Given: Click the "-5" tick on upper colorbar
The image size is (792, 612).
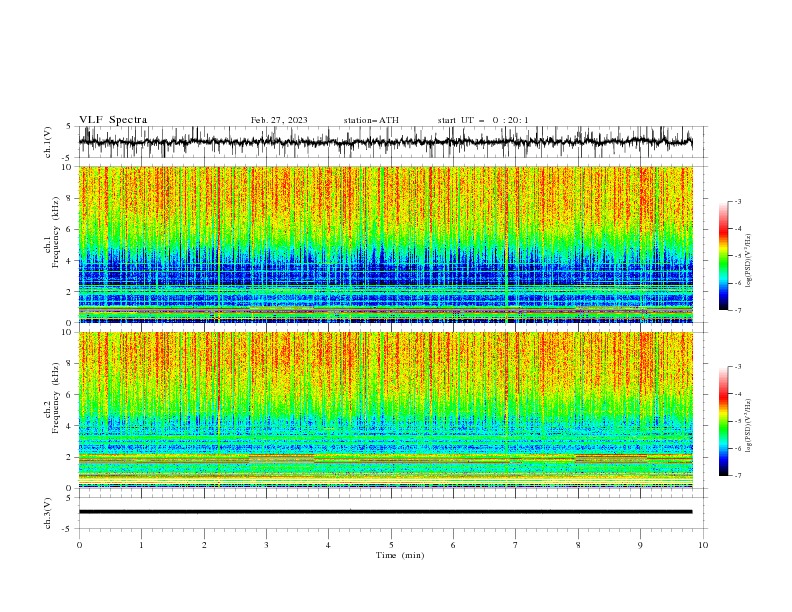Looking at the screenshot, I should 737,256.
